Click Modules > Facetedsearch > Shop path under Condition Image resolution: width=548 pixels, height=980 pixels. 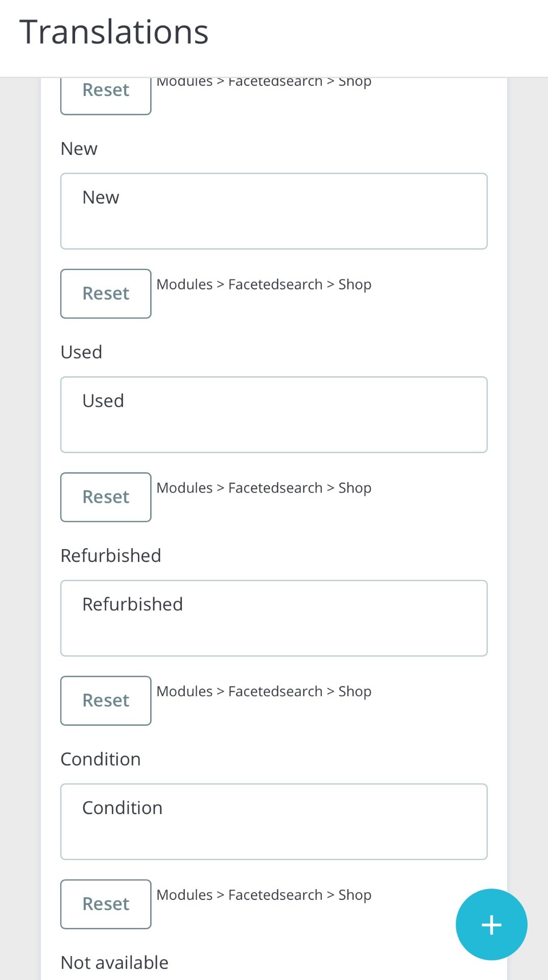coord(264,895)
